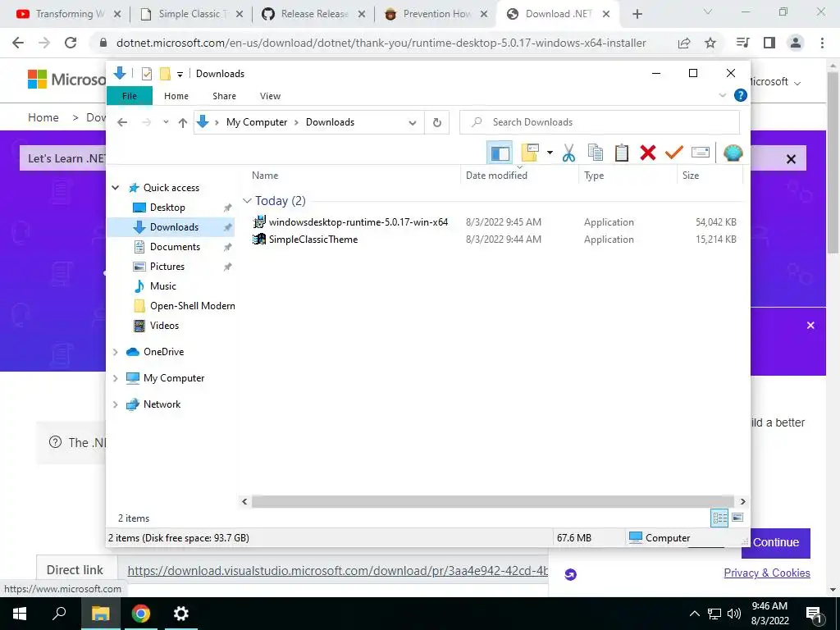Open the View ribbon tab
Image resolution: width=840 pixels, height=630 pixels.
[270, 96]
